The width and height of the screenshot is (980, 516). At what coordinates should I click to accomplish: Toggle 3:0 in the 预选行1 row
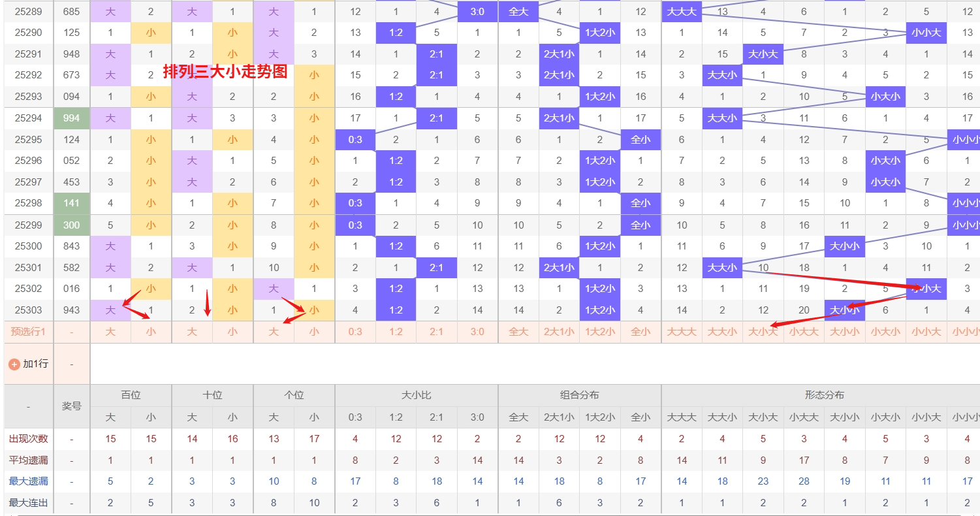pyautogui.click(x=477, y=332)
